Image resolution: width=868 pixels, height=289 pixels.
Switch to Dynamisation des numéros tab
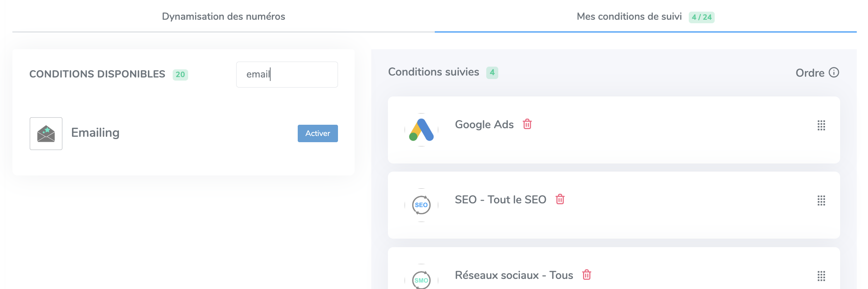pyautogui.click(x=223, y=16)
